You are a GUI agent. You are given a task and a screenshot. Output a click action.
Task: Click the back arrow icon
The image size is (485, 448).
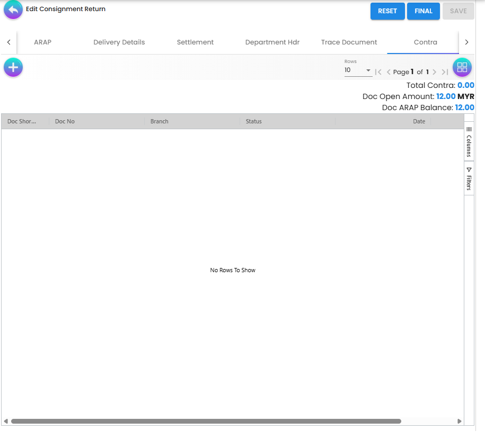13,11
